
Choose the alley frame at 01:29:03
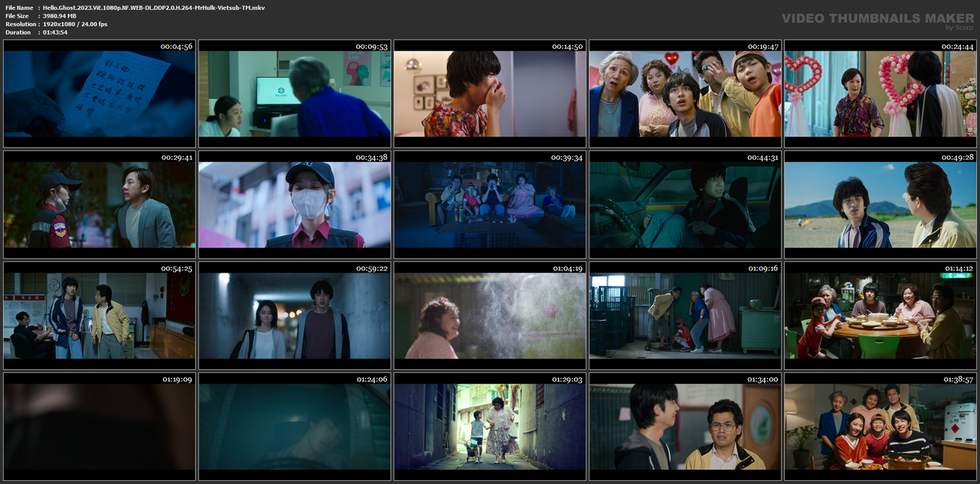point(490,427)
